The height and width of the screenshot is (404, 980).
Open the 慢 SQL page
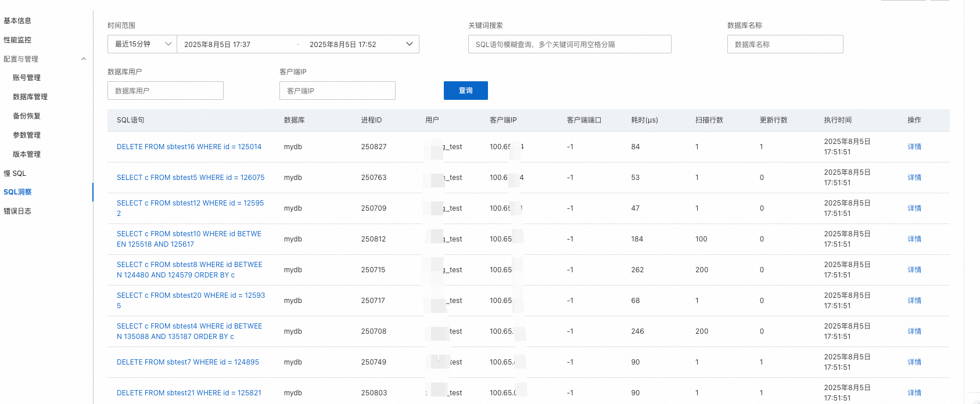[x=15, y=174]
